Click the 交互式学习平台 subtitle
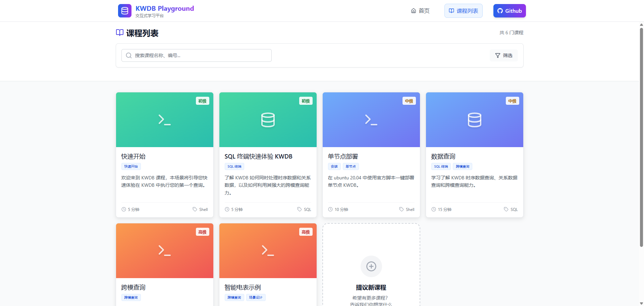This screenshot has width=644, height=306. click(x=150, y=16)
